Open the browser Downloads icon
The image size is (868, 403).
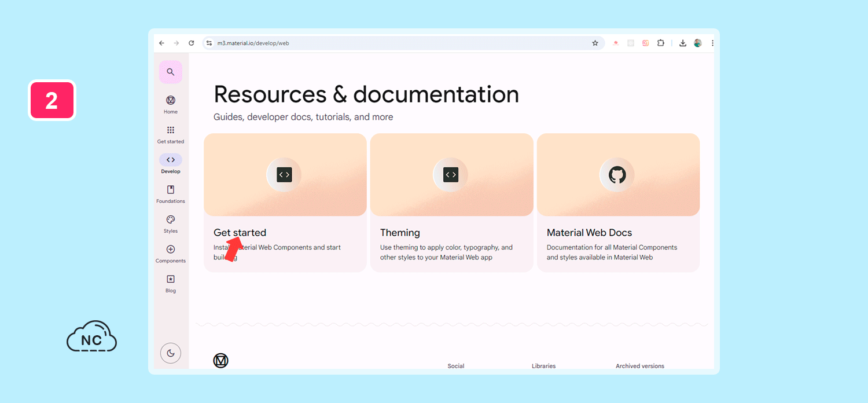[x=683, y=43]
